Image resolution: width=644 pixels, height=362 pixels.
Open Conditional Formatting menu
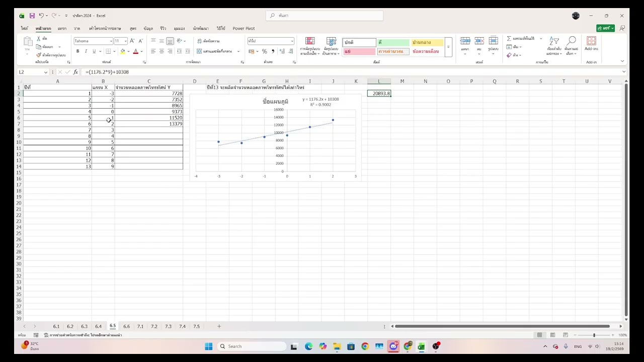[310, 46]
